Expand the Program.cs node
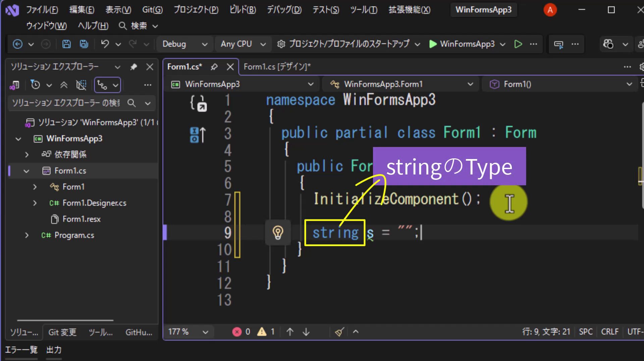This screenshot has width=644, height=361. coord(27,235)
